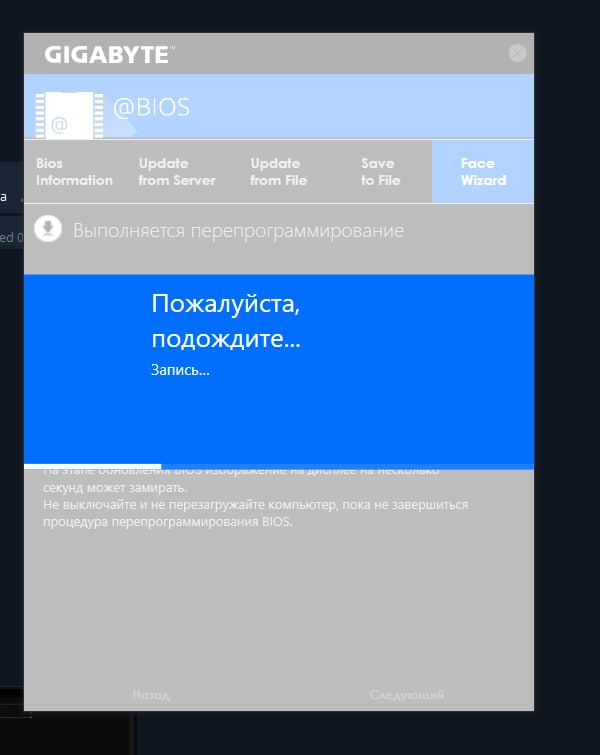Click the 'Не выключайте и не перезагружайте' warning
This screenshot has width=600, height=755.
[255, 513]
